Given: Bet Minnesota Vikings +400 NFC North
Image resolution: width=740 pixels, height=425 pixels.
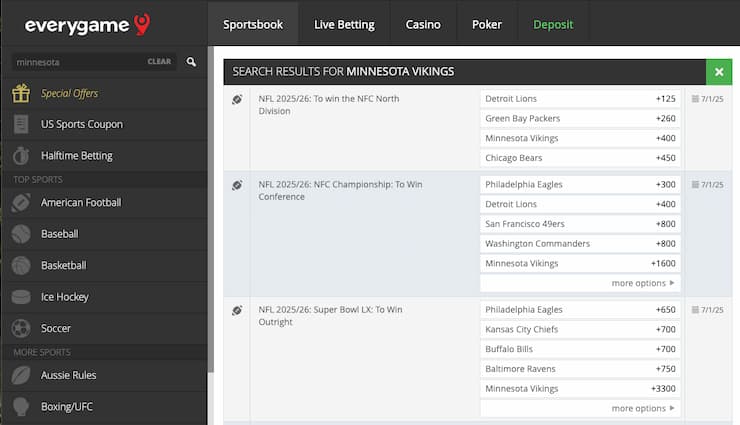Looking at the screenshot, I should pyautogui.click(x=580, y=138).
